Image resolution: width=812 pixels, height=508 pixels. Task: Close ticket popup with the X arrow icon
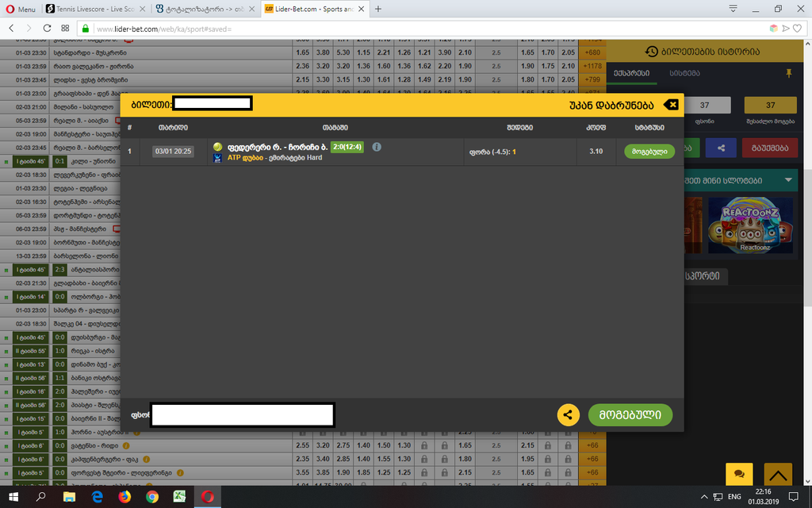coord(671,105)
